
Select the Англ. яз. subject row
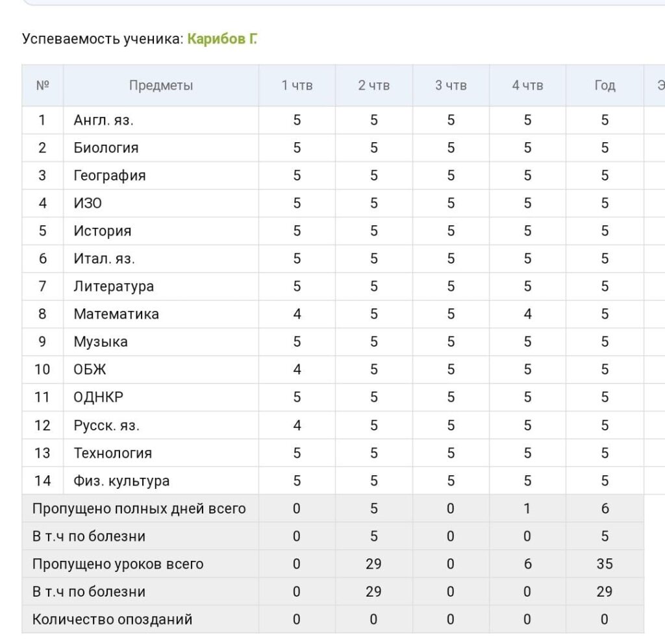click(x=333, y=120)
